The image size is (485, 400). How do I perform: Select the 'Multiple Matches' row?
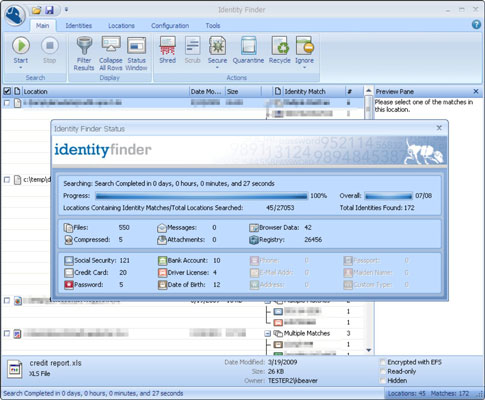307,333
